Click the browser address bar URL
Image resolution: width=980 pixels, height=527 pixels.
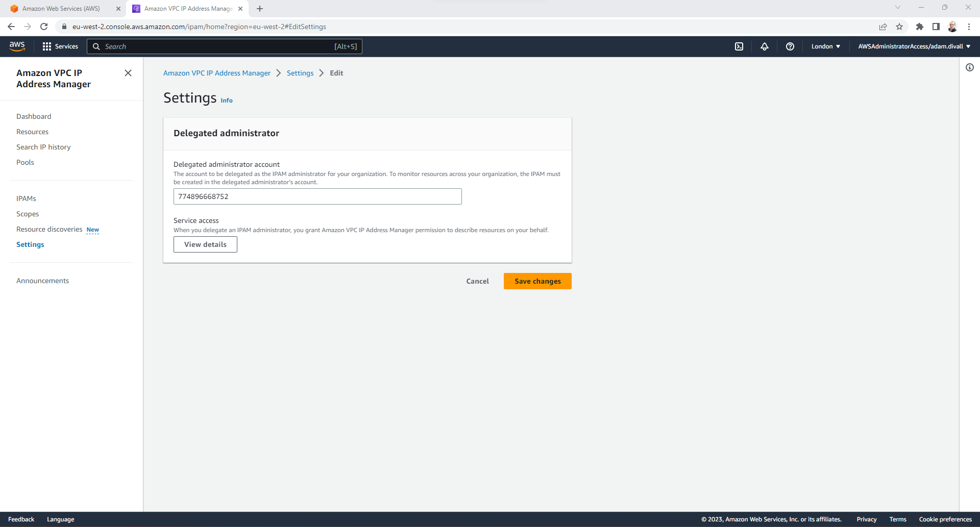point(199,27)
